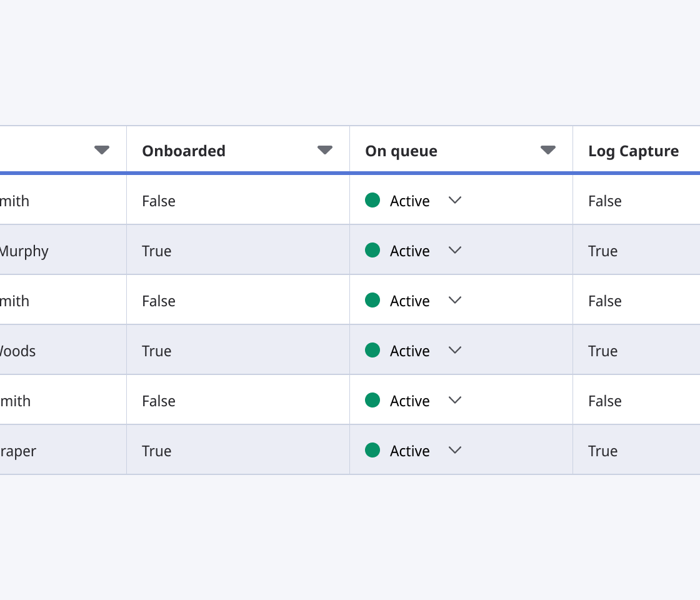
Task: Expand Active status dropdown in Murphy row
Action: point(455,250)
